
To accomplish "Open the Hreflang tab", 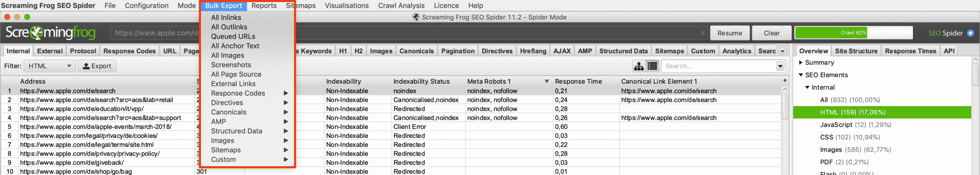I will [x=533, y=51].
